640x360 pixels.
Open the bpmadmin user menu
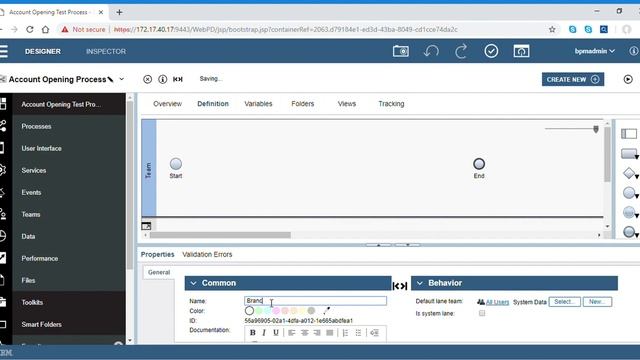coord(594,51)
